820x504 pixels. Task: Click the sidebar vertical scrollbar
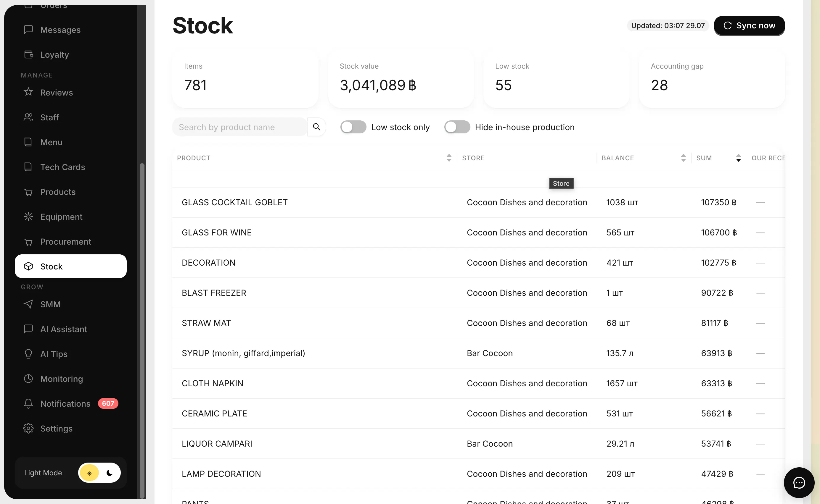(x=142, y=330)
